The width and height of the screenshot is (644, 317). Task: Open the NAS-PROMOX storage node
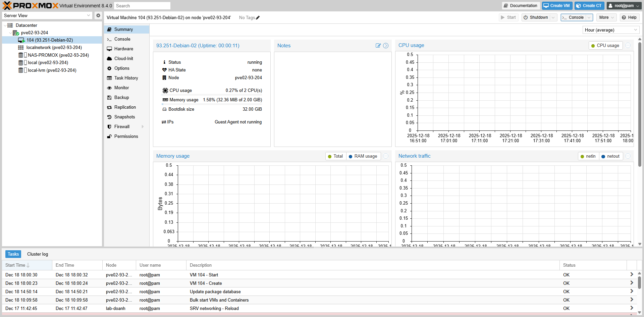[x=58, y=55]
